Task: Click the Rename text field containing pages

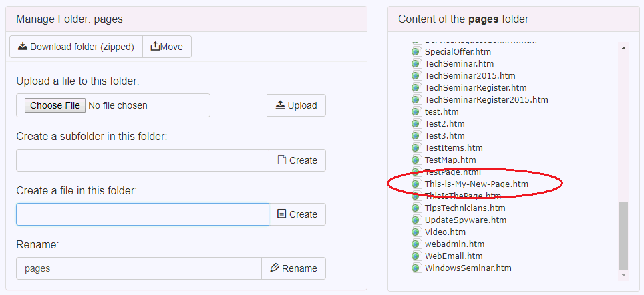Action: tap(138, 268)
